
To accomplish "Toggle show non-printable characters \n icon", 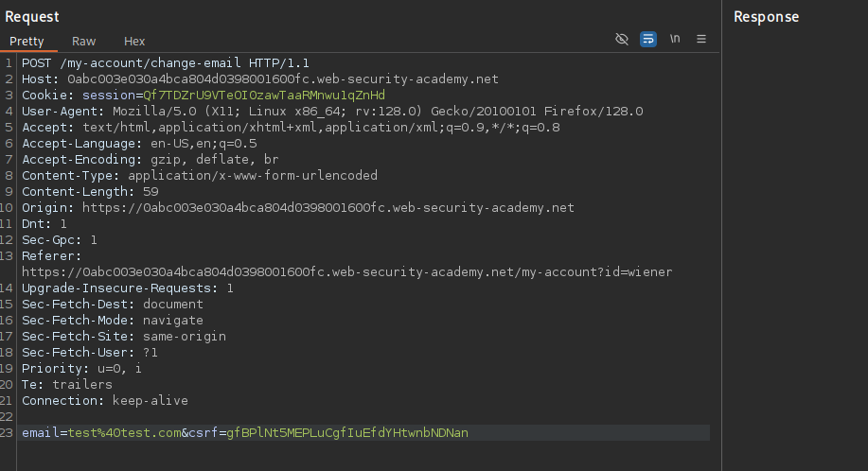I will (675, 39).
